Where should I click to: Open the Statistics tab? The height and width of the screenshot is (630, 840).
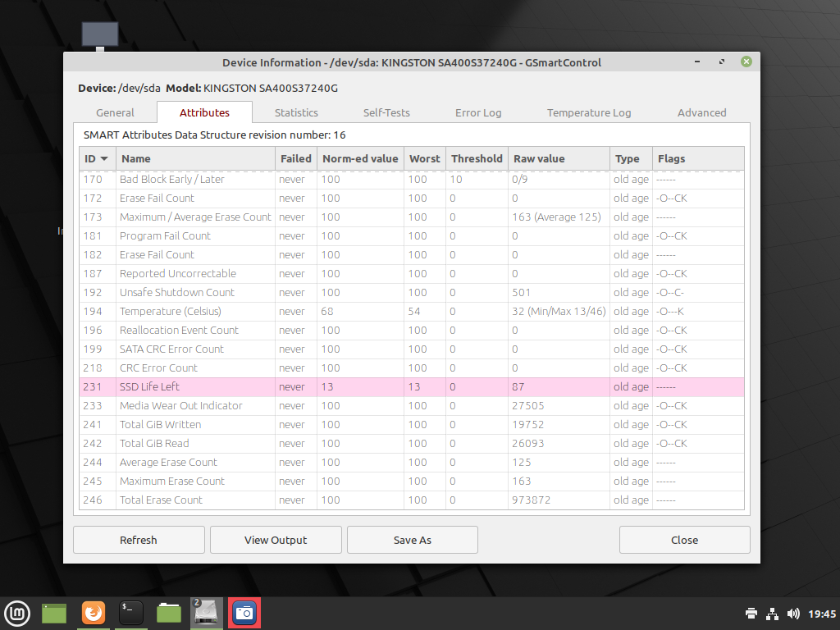(x=296, y=112)
